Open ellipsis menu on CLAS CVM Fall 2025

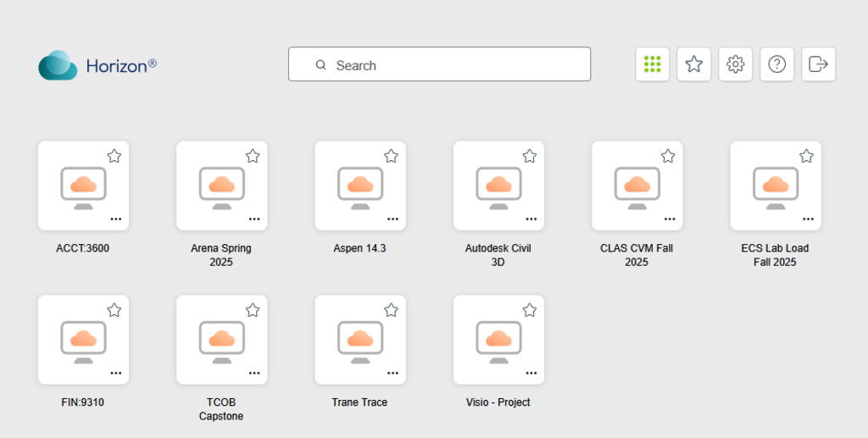coord(670,219)
